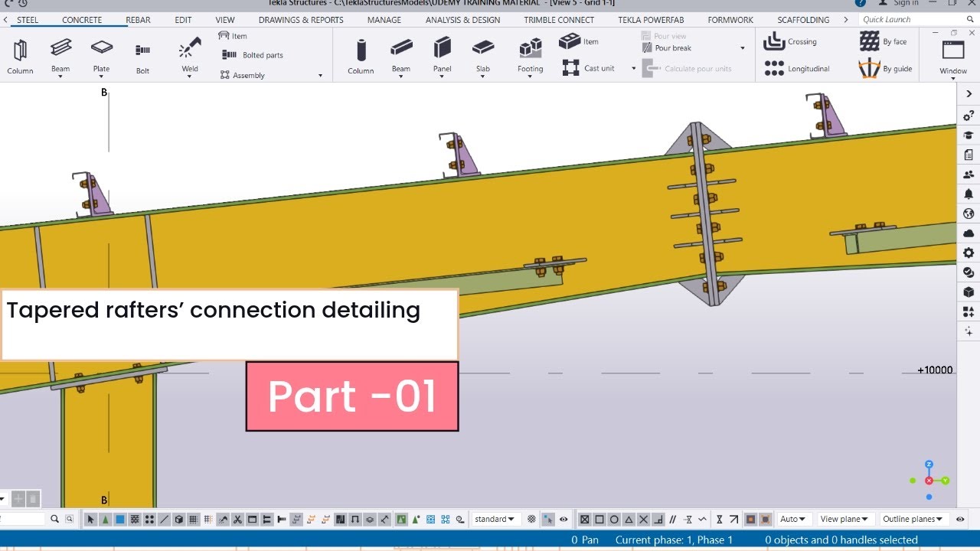Open the Auto snap depth dropdown

pos(793,520)
